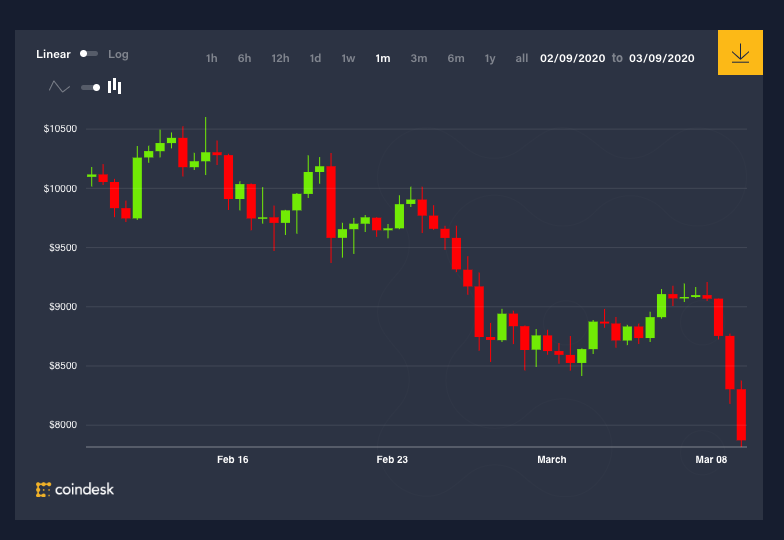The width and height of the screenshot is (784, 540).
Task: Click the $8000 axis label
Action: pyautogui.click(x=63, y=424)
